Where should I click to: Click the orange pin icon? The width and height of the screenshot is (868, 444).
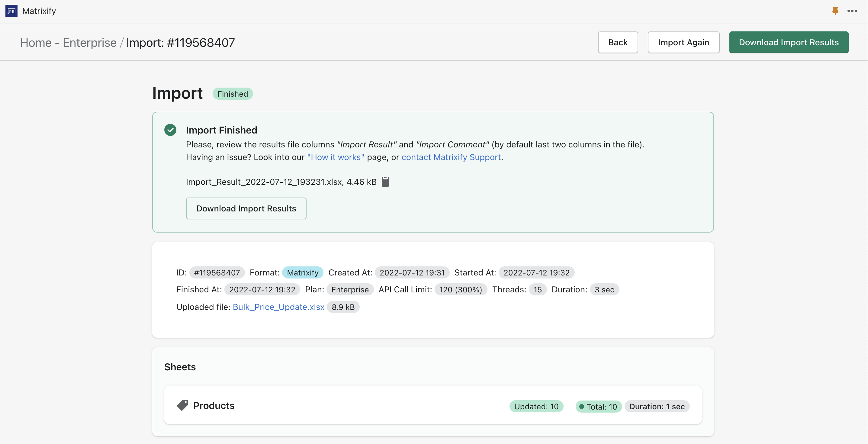[835, 11]
